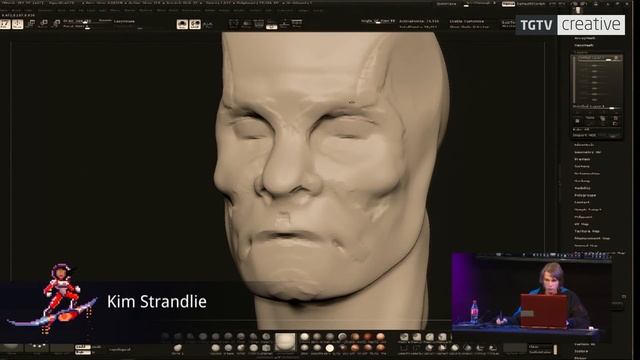Image resolution: width=640 pixels, height=360 pixels.
Task: Expand the Visibility subpalette
Action: [582, 188]
